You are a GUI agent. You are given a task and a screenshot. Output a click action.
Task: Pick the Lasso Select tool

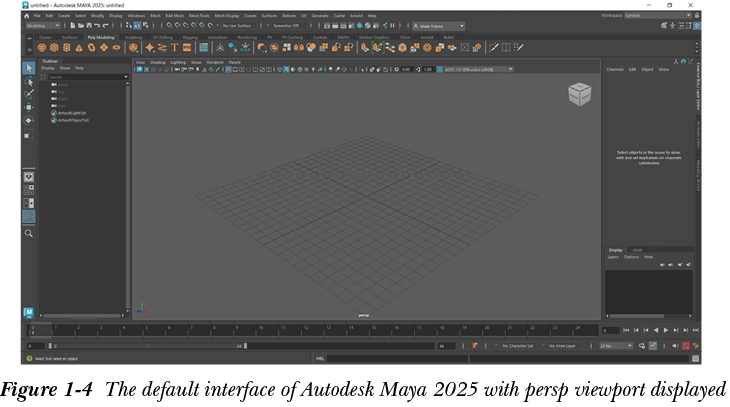[x=29, y=81]
